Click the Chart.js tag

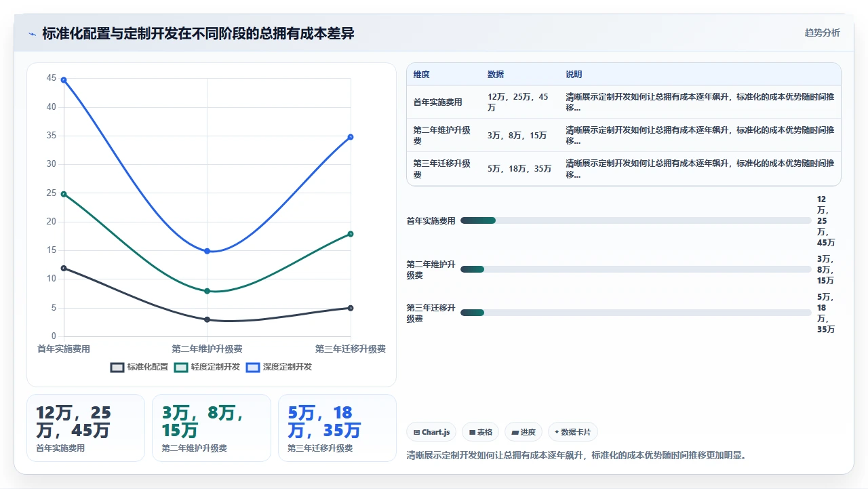pyautogui.click(x=431, y=432)
